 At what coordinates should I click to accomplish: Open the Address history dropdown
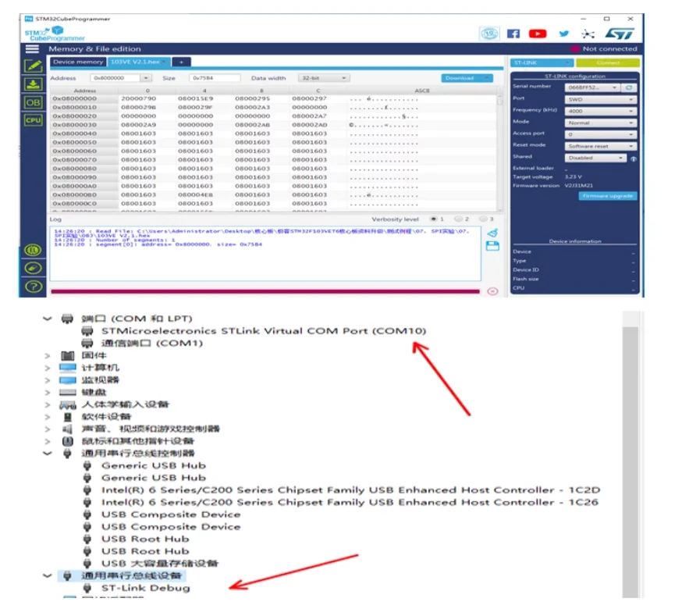click(146, 78)
